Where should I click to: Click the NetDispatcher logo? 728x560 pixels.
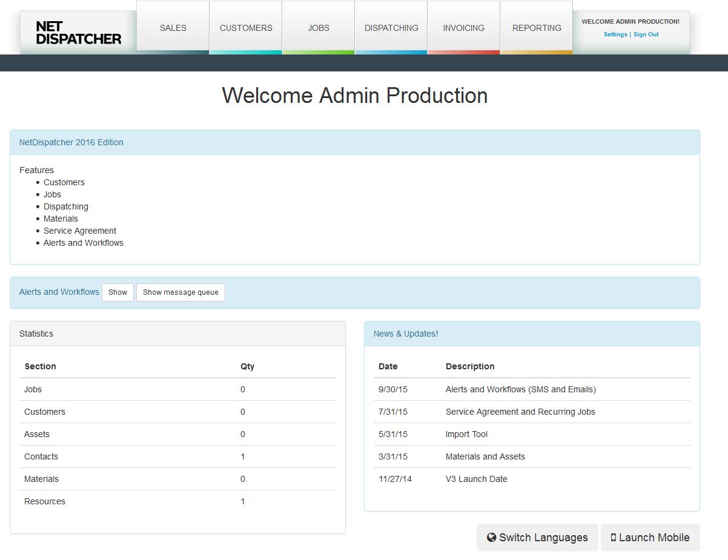79,33
